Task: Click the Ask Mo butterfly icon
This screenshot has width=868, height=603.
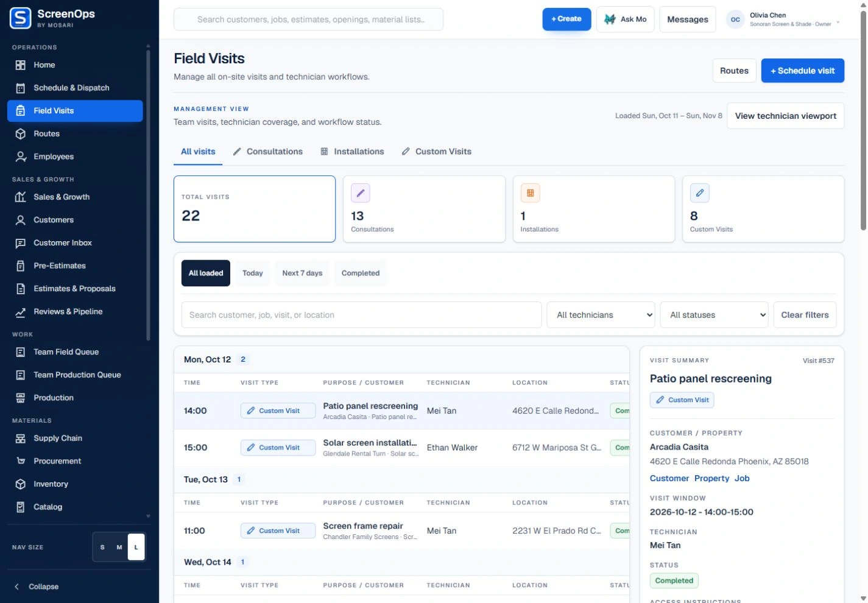Action: coord(610,19)
